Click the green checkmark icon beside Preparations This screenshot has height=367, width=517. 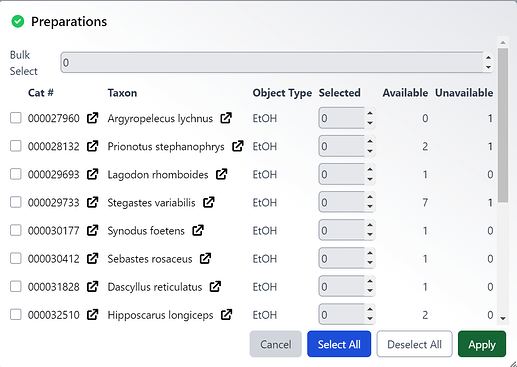[x=18, y=22]
